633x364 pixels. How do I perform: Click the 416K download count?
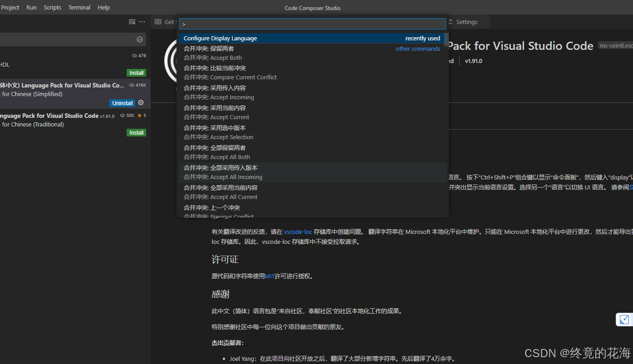tap(137, 85)
